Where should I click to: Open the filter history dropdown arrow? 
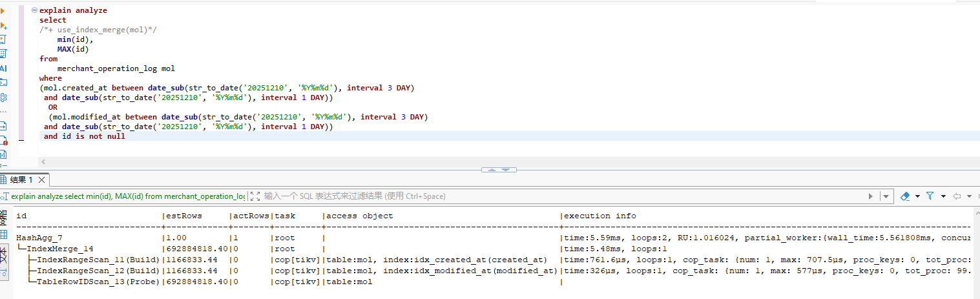coord(886,196)
